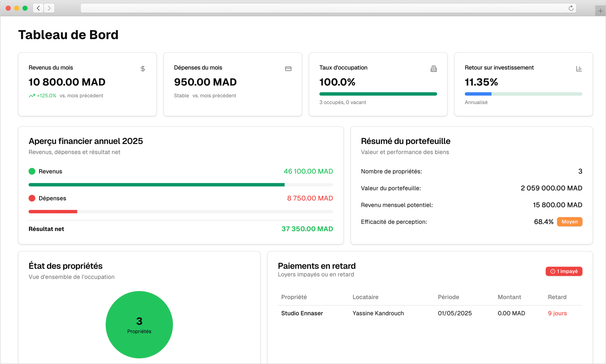The width and height of the screenshot is (606, 364).
Task: Click the bar chart icon on Retour sur investissement
Action: [x=579, y=69]
